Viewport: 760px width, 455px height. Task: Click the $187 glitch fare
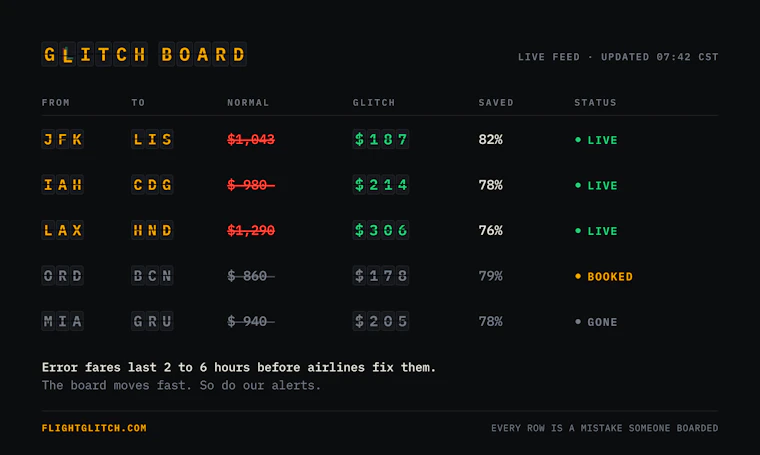point(381,140)
